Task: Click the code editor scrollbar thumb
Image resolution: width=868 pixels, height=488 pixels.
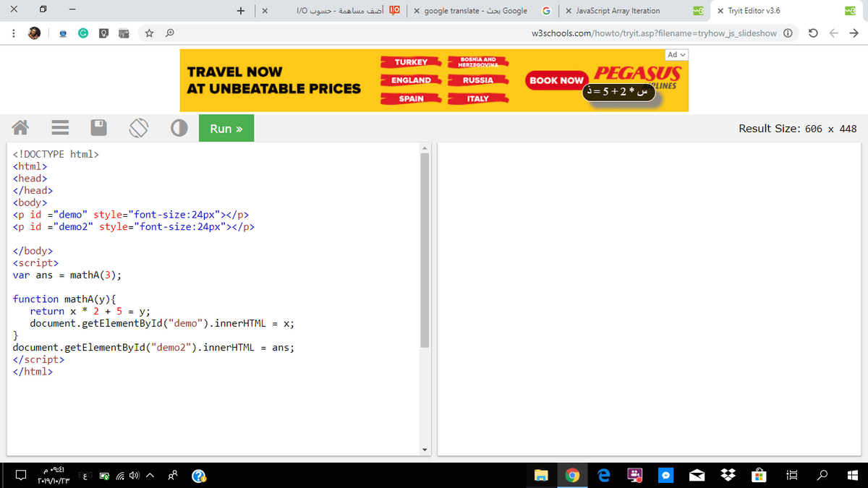Action: click(x=425, y=249)
